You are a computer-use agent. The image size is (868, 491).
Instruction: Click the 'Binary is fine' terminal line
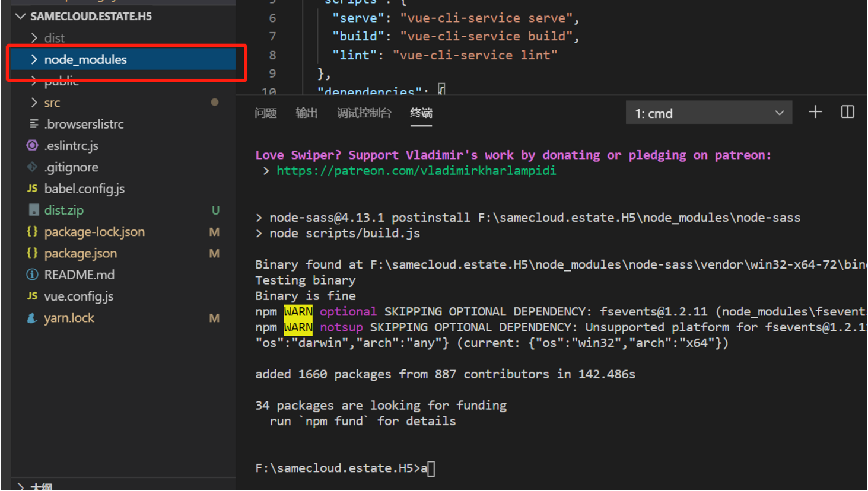306,296
